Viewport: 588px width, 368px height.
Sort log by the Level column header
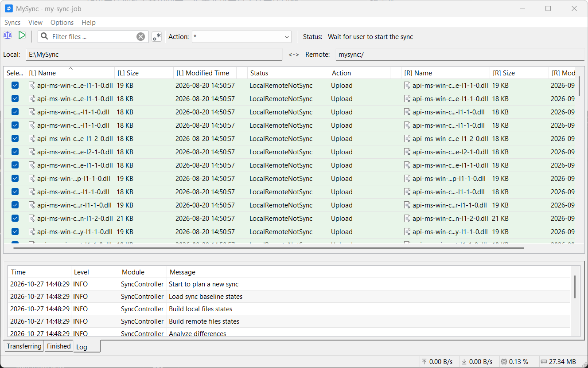(95, 272)
